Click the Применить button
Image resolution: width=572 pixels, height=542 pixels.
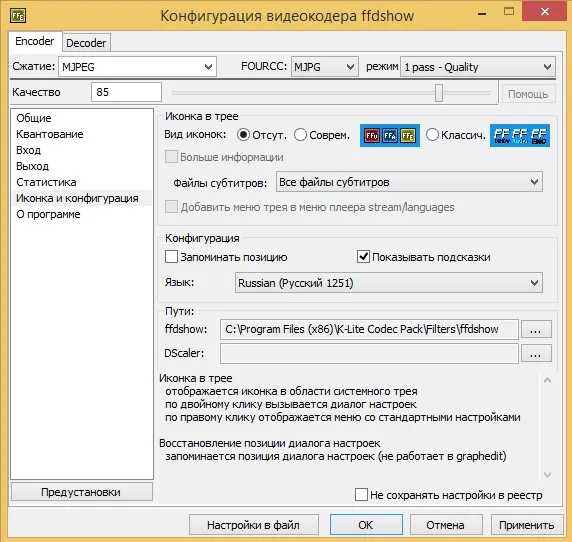click(x=527, y=525)
